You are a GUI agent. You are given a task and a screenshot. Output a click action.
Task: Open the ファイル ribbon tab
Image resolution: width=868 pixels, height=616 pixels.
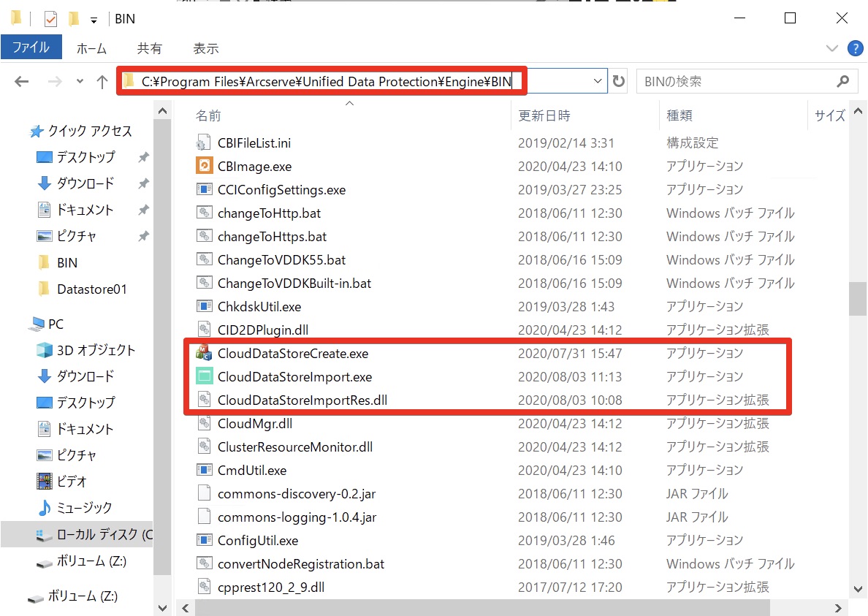(31, 47)
